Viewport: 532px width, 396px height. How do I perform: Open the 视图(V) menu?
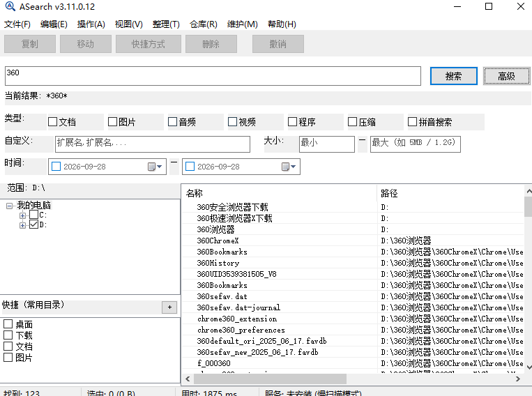click(x=128, y=24)
